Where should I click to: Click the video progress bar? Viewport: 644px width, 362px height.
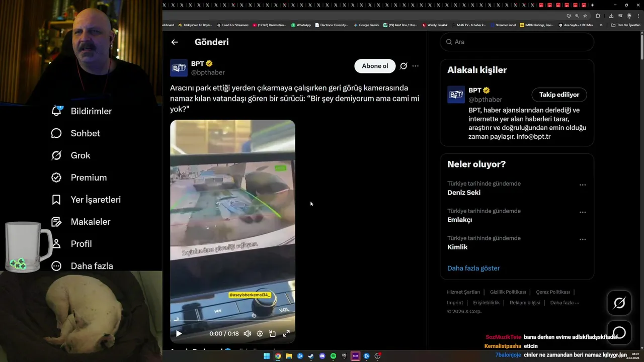232,321
